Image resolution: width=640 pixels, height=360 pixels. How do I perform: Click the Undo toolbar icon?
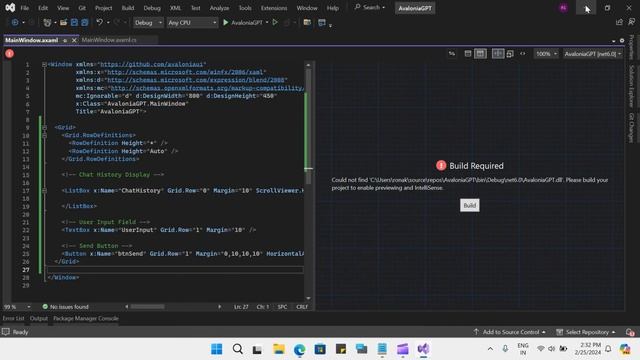(99, 22)
